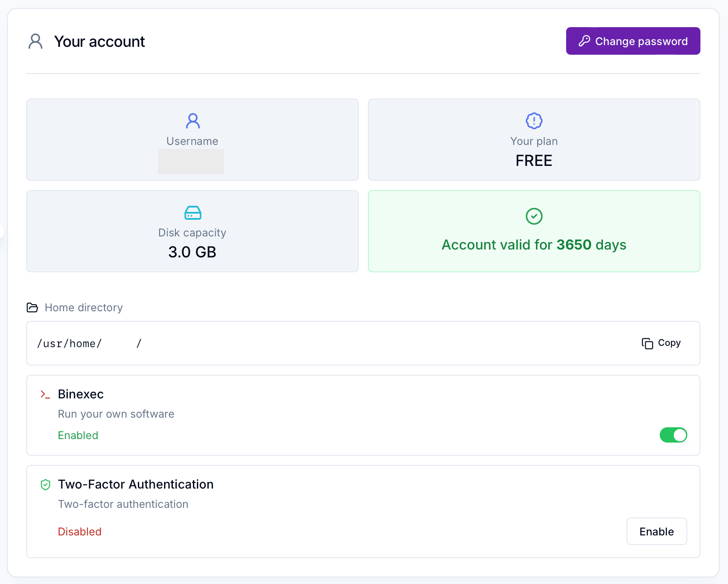Click the green checkmark circle icon
Screen dimensions: 728x584
[x=534, y=216]
